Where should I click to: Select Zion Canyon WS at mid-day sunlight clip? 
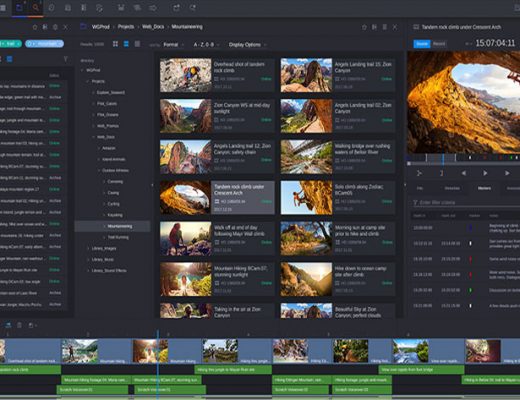click(x=217, y=116)
